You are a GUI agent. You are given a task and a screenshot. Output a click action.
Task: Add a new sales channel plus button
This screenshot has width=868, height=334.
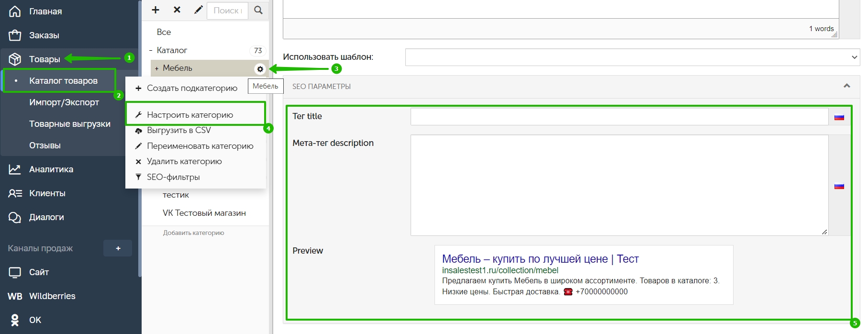[118, 248]
